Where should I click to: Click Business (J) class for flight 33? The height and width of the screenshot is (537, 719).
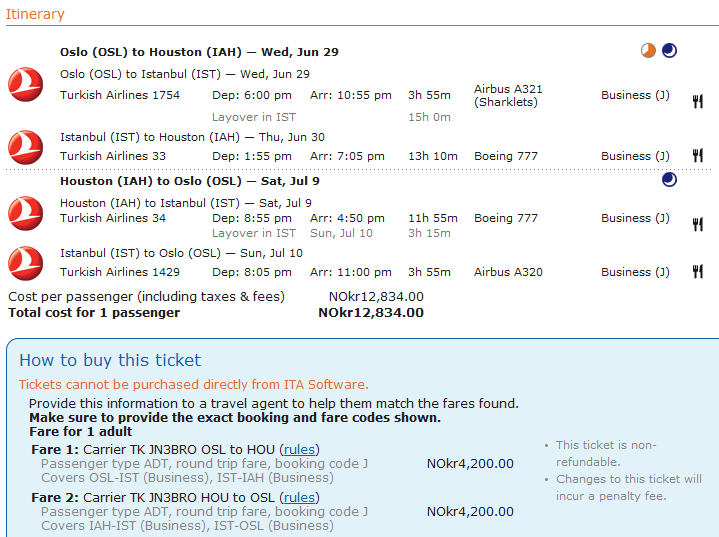point(635,156)
